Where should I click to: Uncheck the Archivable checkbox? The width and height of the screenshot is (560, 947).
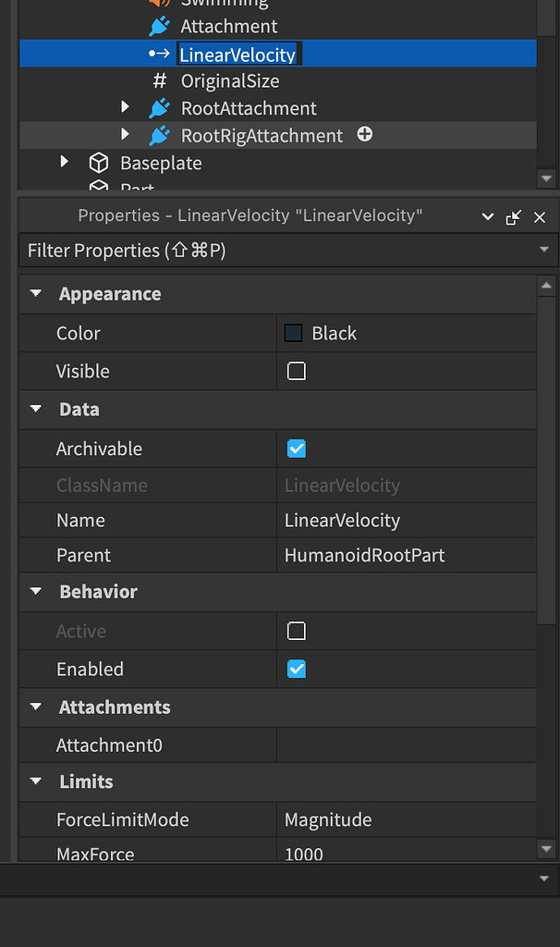coord(297,449)
